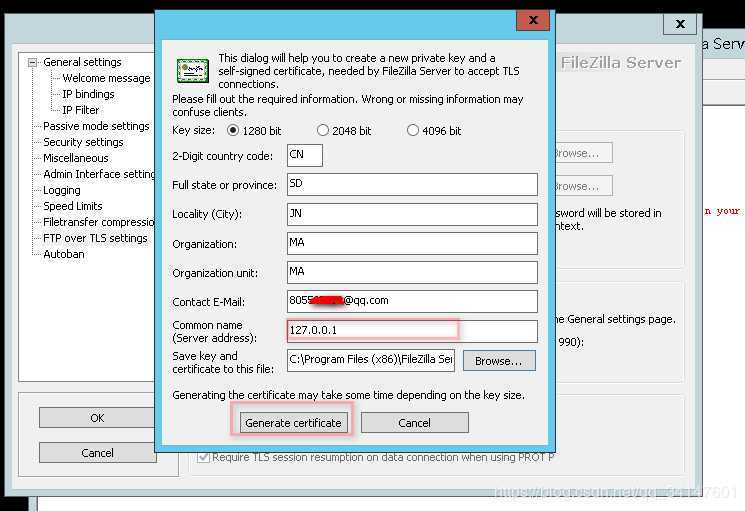Select Security settings in tree
Viewport: 745px width, 511px height.
click(83, 142)
